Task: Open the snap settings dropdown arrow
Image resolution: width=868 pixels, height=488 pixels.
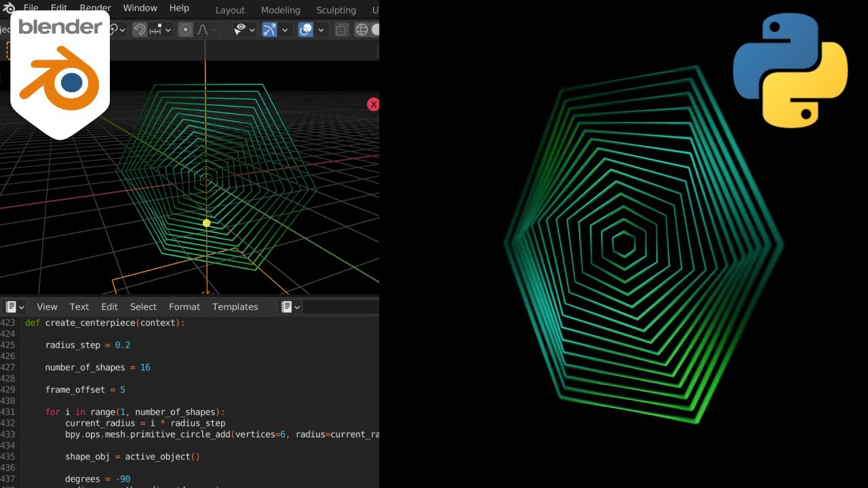Action: [168, 29]
